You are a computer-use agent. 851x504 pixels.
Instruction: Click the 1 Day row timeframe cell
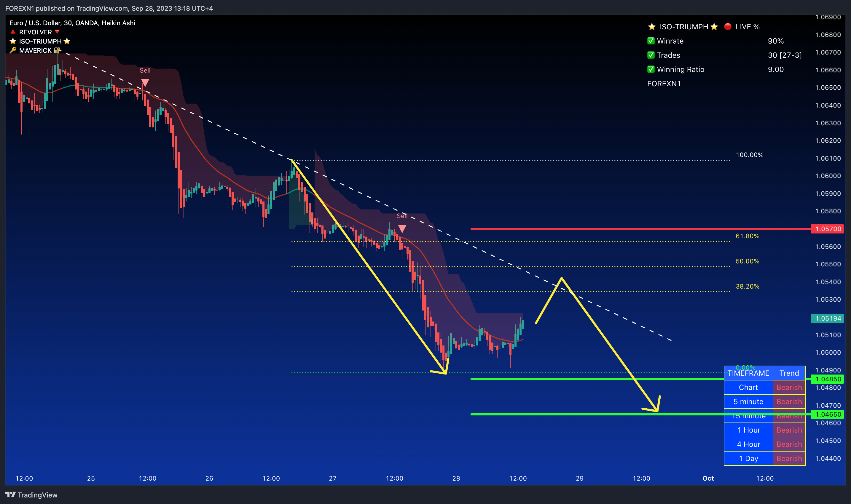748,458
